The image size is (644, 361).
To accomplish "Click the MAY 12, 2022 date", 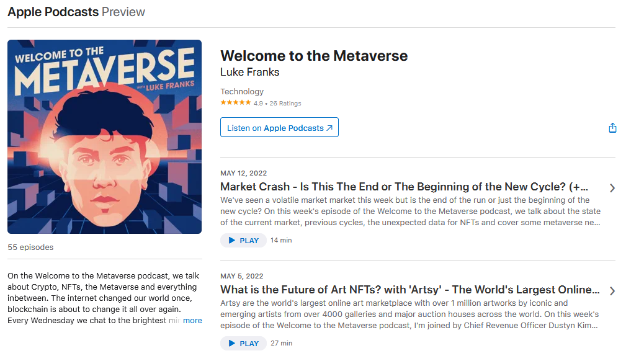I will 244,173.
